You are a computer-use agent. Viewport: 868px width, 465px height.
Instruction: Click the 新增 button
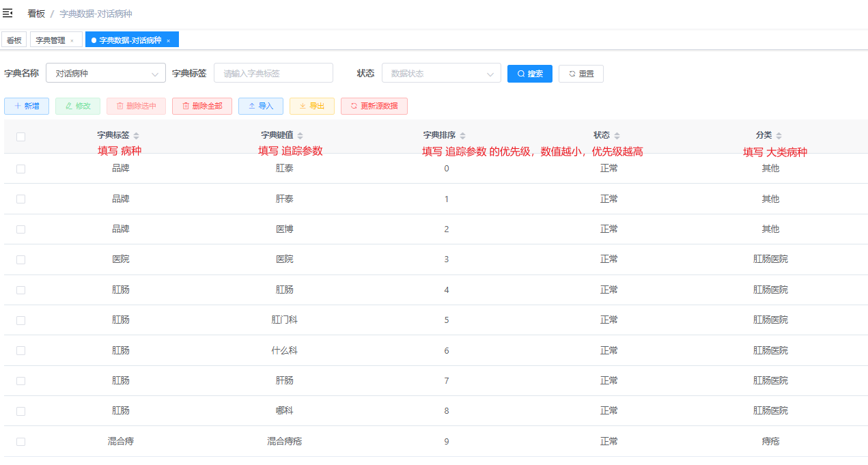tap(27, 106)
